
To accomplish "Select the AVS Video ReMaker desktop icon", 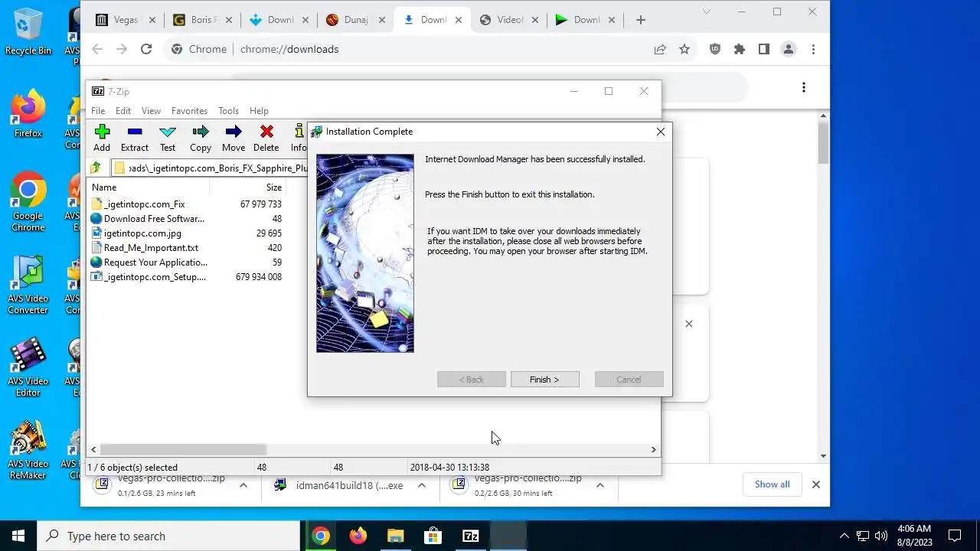I will [x=28, y=450].
